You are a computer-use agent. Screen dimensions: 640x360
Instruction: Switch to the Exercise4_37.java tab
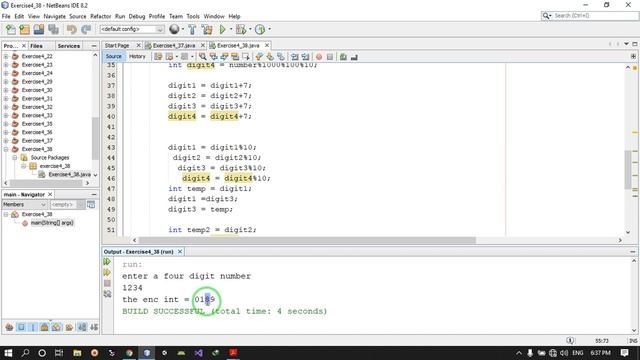click(x=174, y=45)
